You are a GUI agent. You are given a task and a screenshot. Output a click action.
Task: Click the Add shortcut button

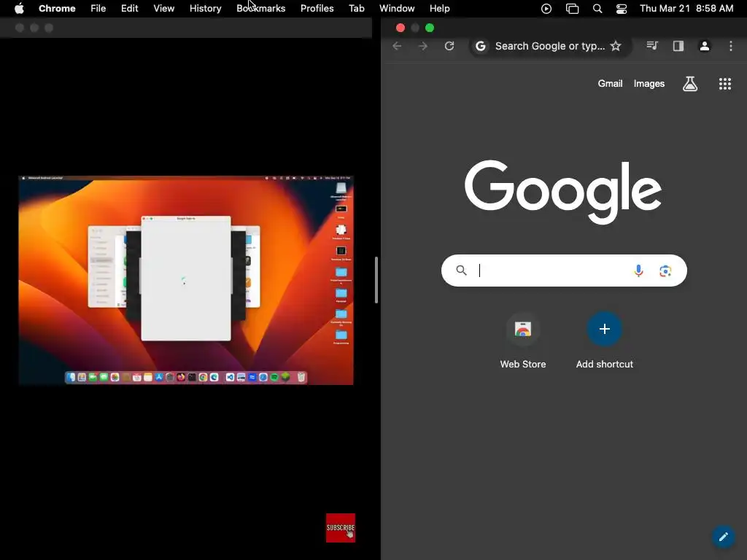coord(605,341)
